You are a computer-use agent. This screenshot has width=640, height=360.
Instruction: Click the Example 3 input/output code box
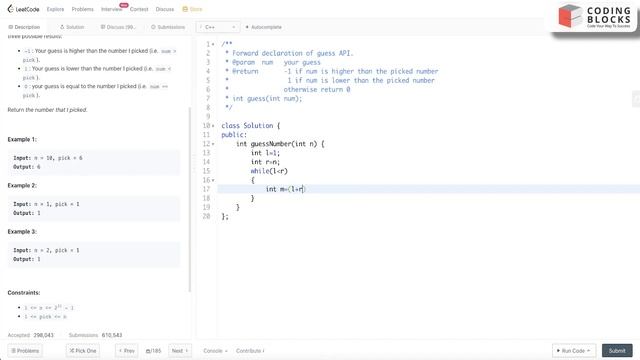[94, 255]
